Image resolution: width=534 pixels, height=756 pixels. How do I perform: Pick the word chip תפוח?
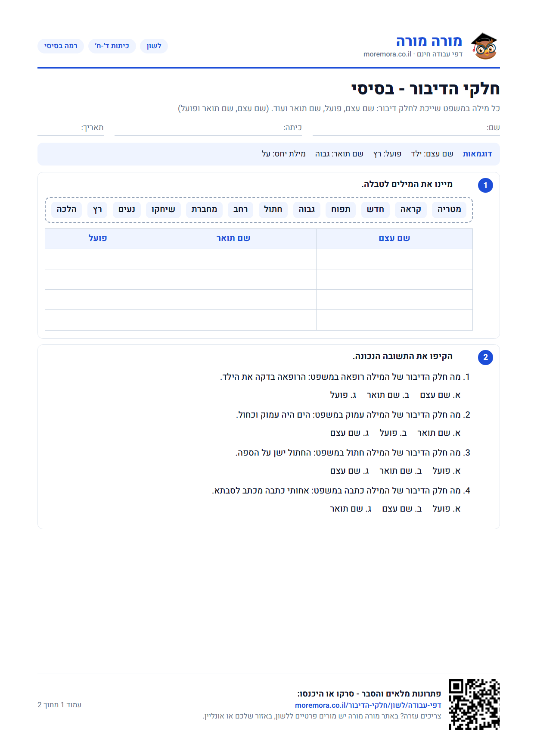click(341, 209)
